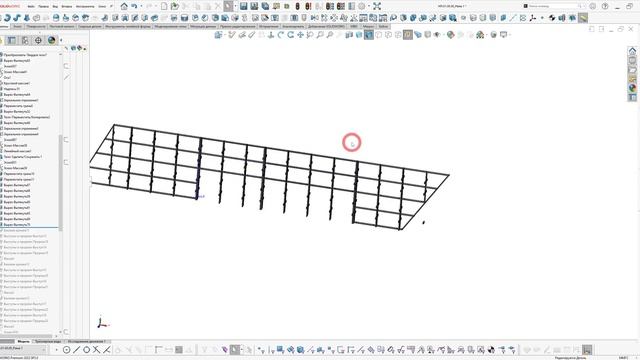Toggle Shaded With Edges display style
Image resolution: width=640 pixels, height=360 pixels.
point(369,35)
